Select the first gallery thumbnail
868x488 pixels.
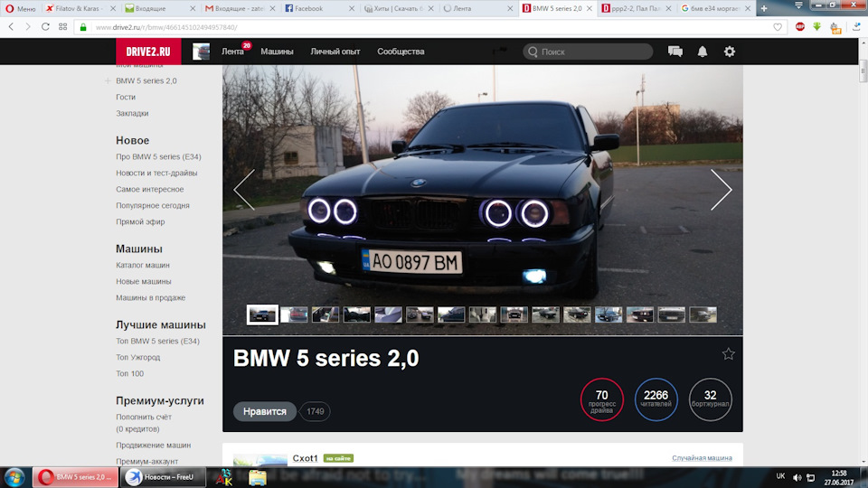[262, 314]
